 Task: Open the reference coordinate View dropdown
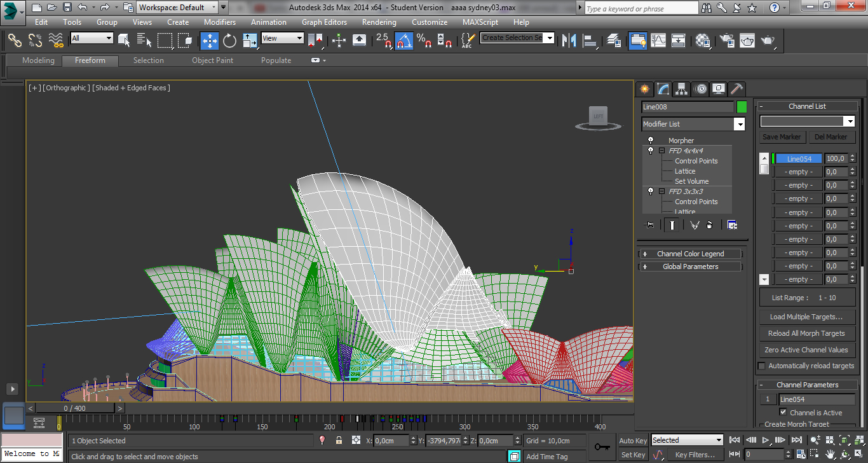[x=282, y=38]
